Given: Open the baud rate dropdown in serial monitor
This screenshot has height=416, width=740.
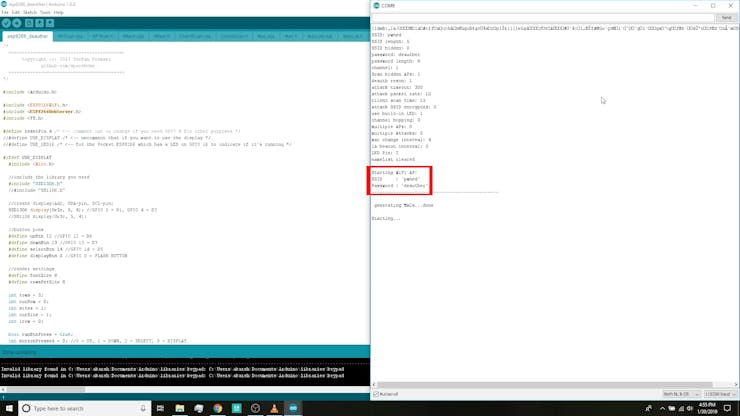Looking at the screenshot, I should (720, 394).
